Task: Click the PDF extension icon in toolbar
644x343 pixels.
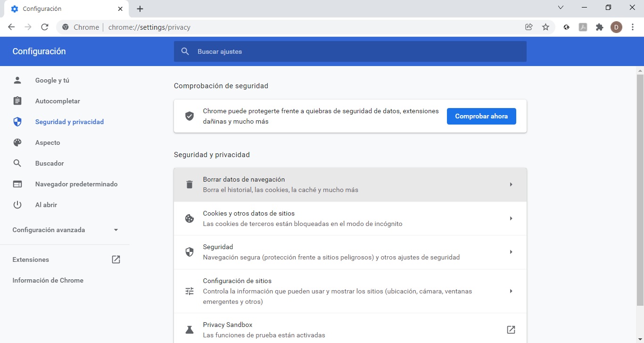Action: pyautogui.click(x=583, y=27)
